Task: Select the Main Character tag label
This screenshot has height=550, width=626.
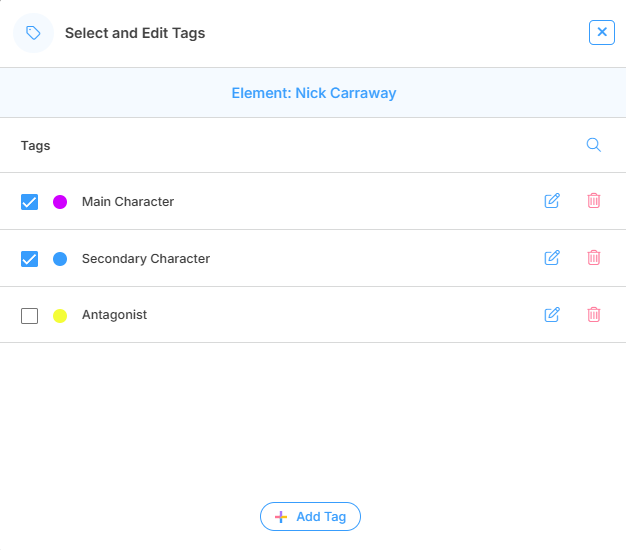Action: [128, 202]
